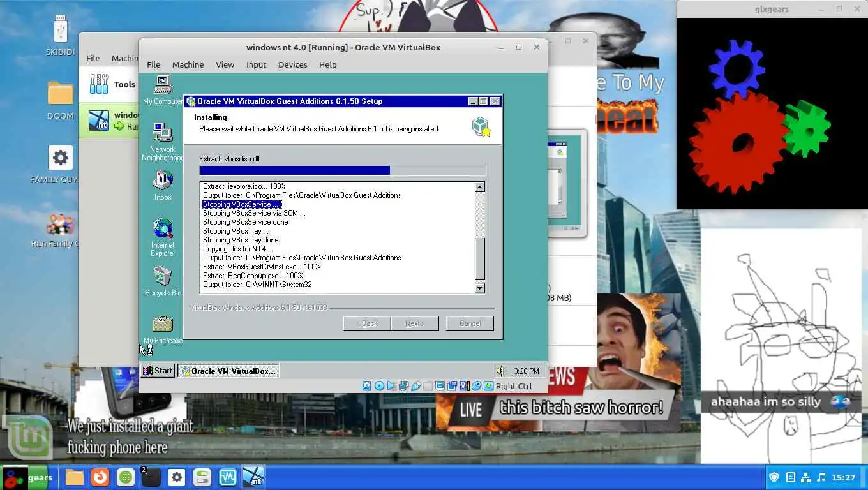Click the toggle-switches settings panel icon
The height and width of the screenshot is (490, 868).
(x=202, y=477)
